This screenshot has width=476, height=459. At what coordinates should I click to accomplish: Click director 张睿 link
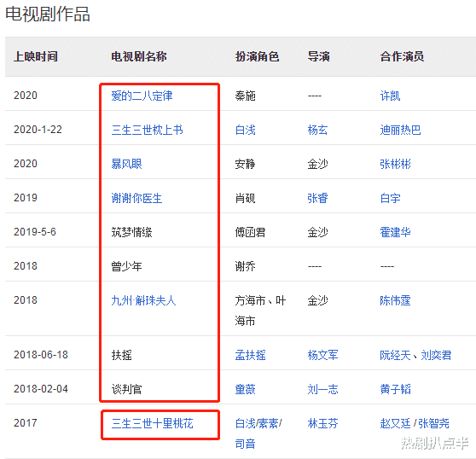tap(317, 198)
